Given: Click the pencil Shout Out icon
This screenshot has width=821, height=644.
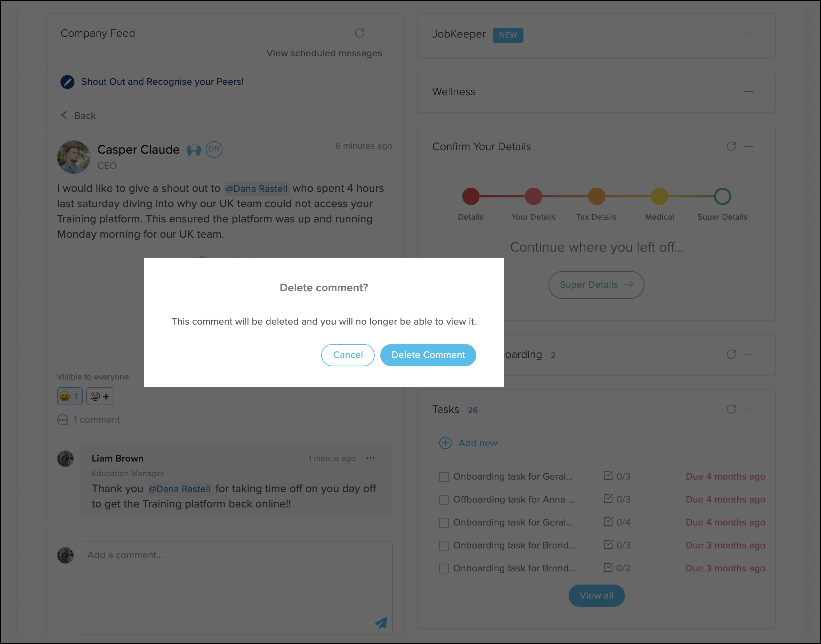Looking at the screenshot, I should [67, 82].
